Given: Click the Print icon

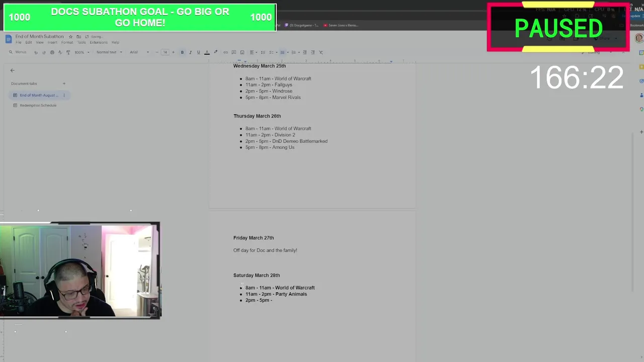Looking at the screenshot, I should [x=52, y=52].
